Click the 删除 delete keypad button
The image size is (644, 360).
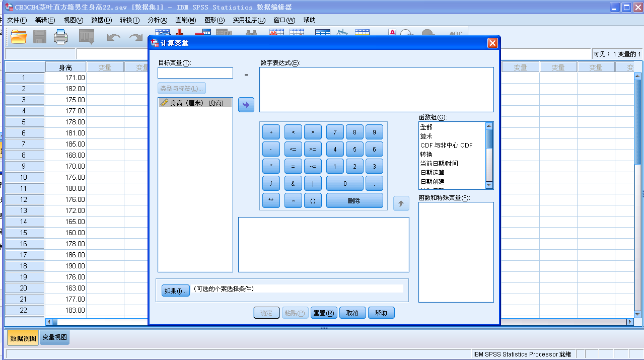(354, 200)
